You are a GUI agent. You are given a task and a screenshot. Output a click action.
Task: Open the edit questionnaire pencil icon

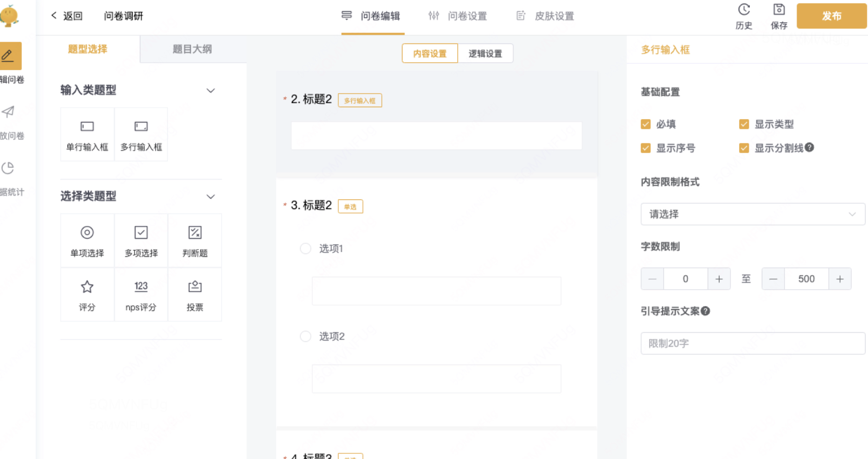coord(8,56)
